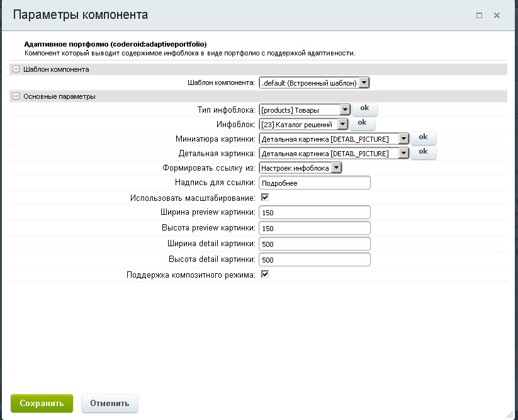Click the Надпись для ссылки text field
Viewport: 518px width, 420px height.
coord(315,183)
